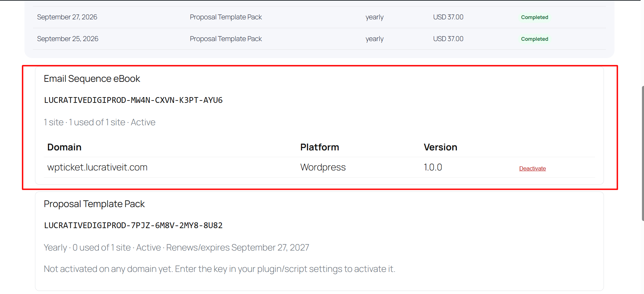The width and height of the screenshot is (644, 294).
Task: Click the Domain column header
Action: [64, 147]
